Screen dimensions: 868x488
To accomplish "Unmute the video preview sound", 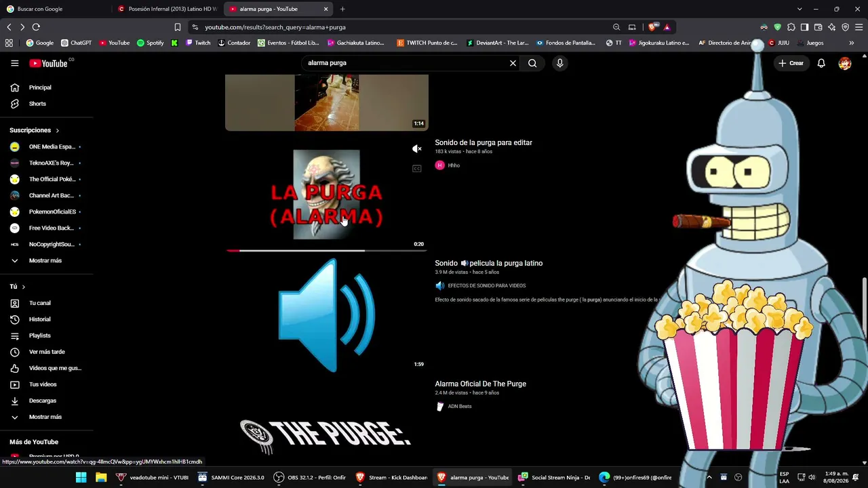I will pos(417,149).
